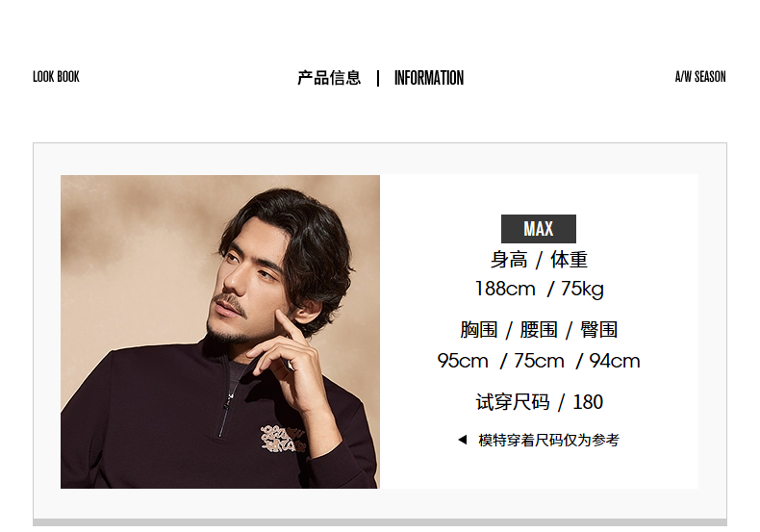Viewport: 760px width, 532px height.
Task: Click the black triangle arrow icon
Action: (463, 440)
